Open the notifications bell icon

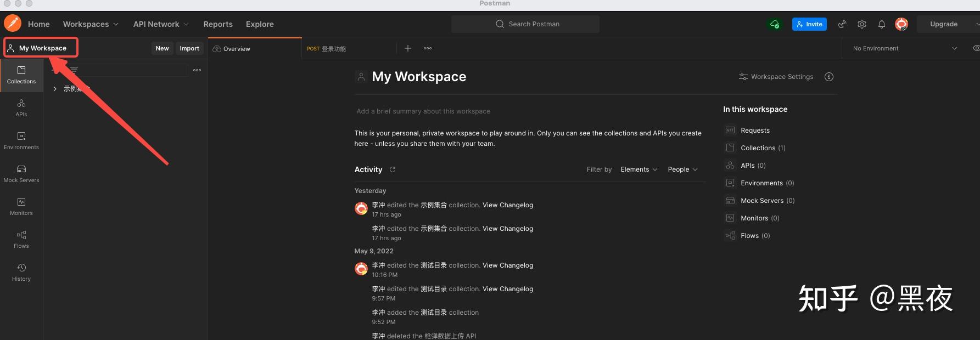(x=882, y=24)
